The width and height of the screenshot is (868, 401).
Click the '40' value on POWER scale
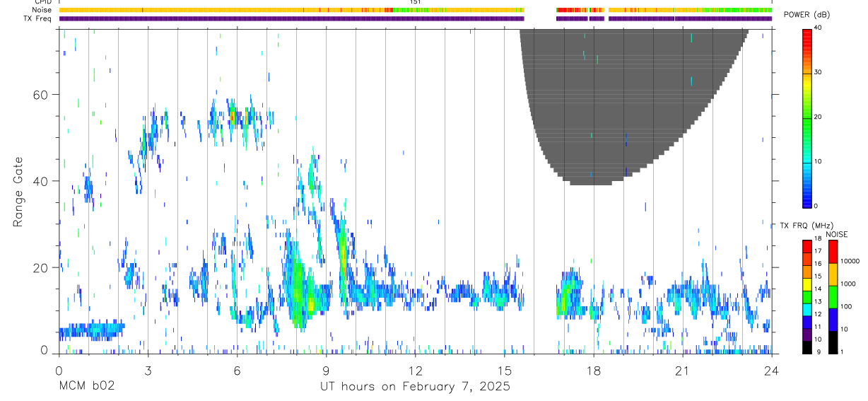point(819,28)
